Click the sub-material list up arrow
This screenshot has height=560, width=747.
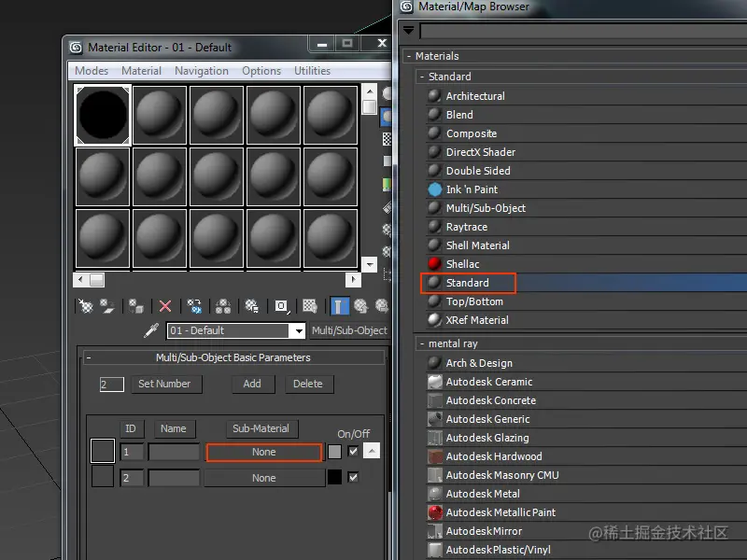[x=371, y=451]
